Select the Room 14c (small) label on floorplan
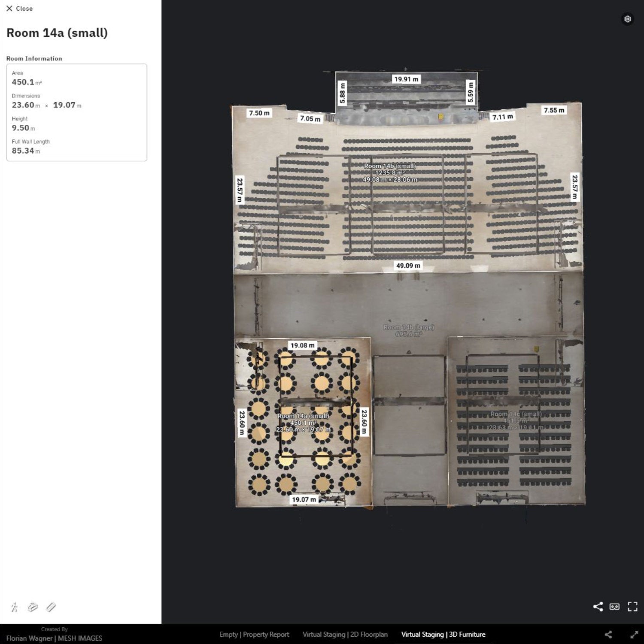This screenshot has height=644, width=644. pyautogui.click(x=516, y=414)
